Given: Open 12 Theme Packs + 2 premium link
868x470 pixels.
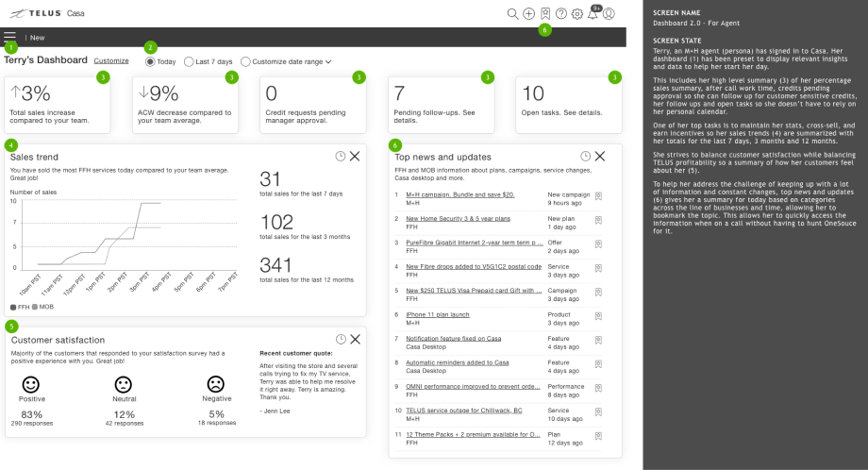Looking at the screenshot, I should tap(473, 434).
